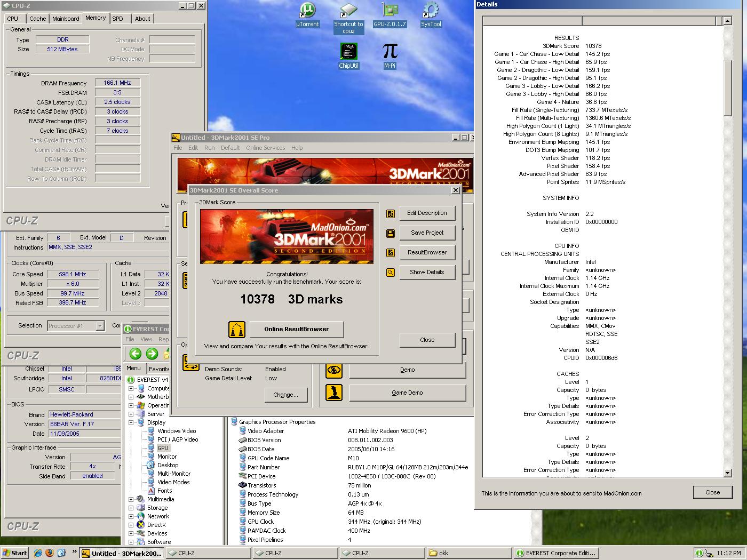Image resolution: width=747 pixels, height=560 pixels.
Task: Click the network tray icon beside the clock
Action: (x=709, y=553)
